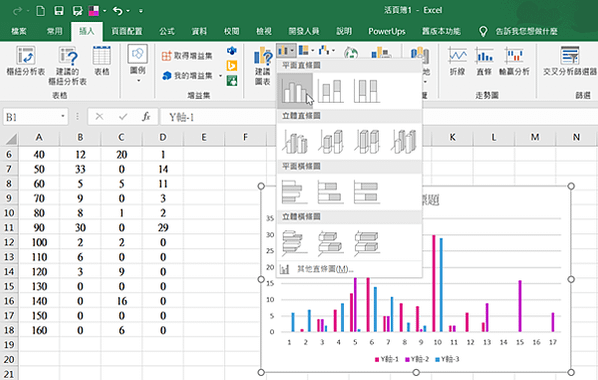The width and height of the screenshot is (598, 380).
Task: Insert a 表格 table
Action: 101,61
